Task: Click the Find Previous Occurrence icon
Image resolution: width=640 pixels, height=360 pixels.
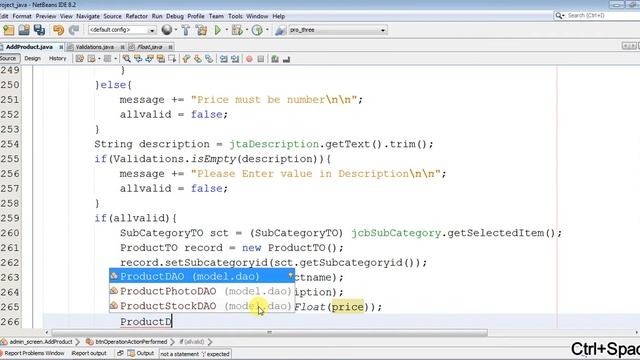Action: click(138, 59)
